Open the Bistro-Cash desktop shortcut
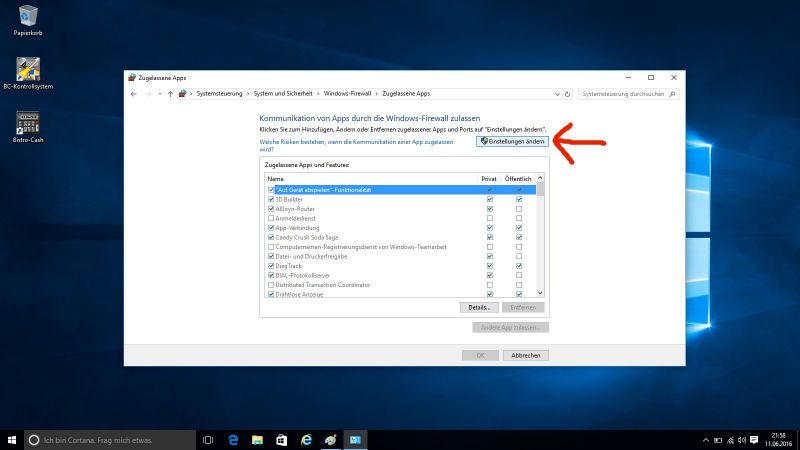 pos(28,127)
